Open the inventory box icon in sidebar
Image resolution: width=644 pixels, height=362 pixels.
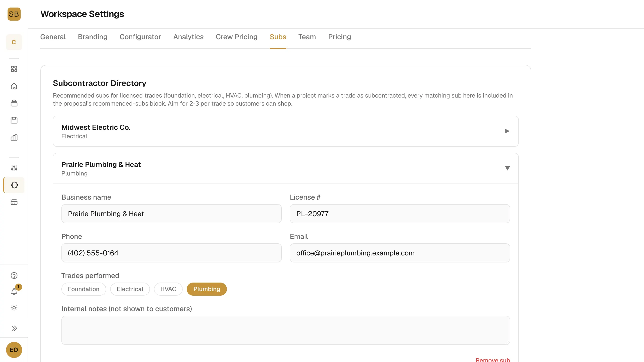(x=14, y=103)
